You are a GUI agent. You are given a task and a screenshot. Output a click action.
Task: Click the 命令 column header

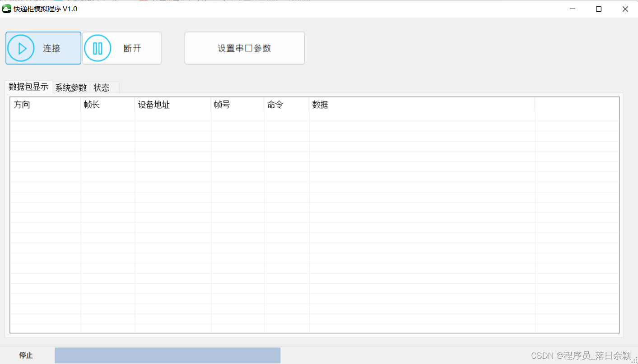(x=287, y=105)
